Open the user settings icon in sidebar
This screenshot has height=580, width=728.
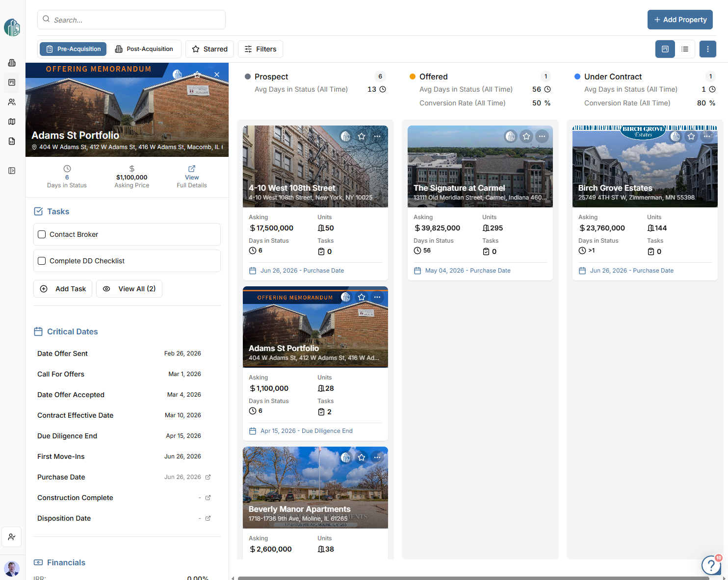click(12, 537)
